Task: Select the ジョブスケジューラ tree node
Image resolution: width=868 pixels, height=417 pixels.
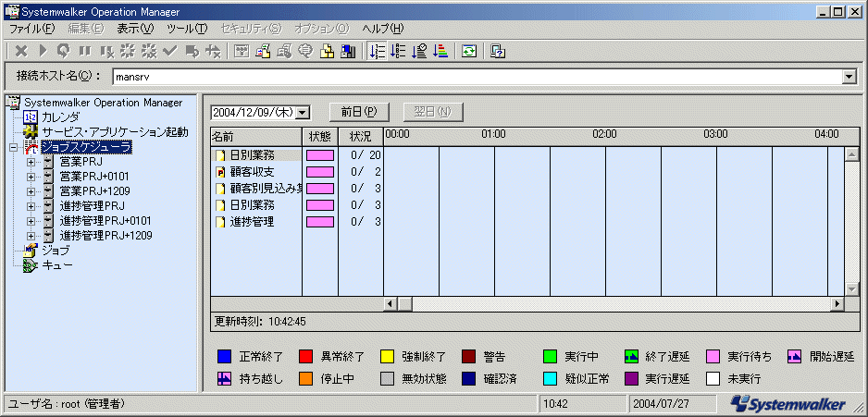Action: pos(86,147)
